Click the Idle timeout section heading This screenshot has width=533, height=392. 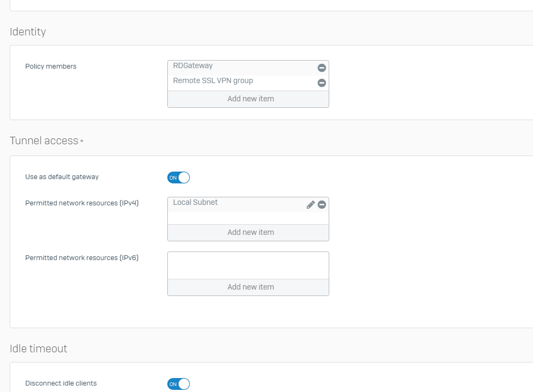click(x=39, y=349)
